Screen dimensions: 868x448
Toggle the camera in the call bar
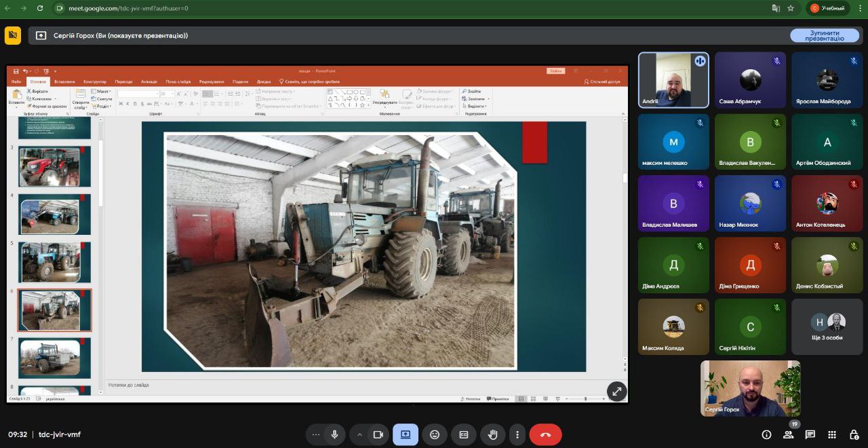(x=378, y=434)
